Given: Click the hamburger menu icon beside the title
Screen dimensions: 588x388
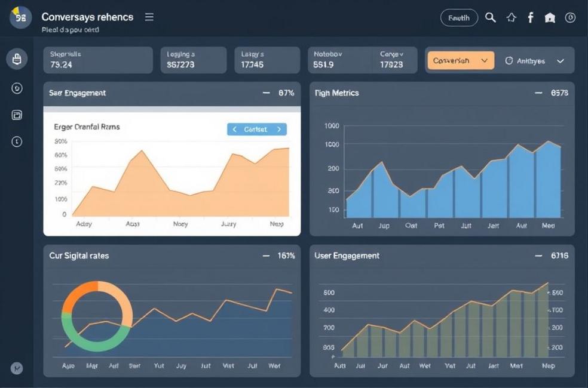Looking at the screenshot, I should pyautogui.click(x=149, y=17).
